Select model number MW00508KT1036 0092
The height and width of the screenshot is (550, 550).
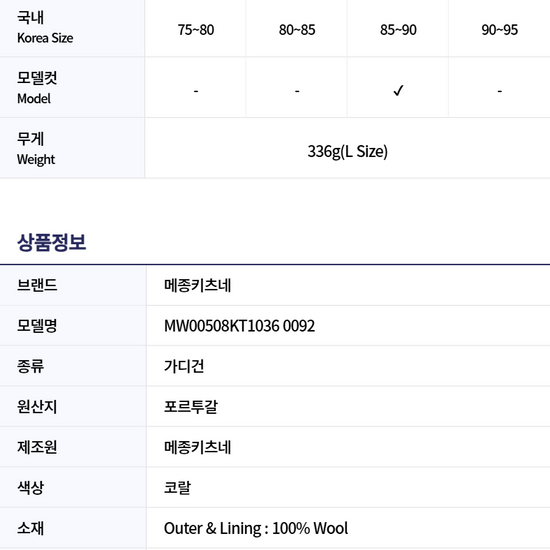[239, 326]
